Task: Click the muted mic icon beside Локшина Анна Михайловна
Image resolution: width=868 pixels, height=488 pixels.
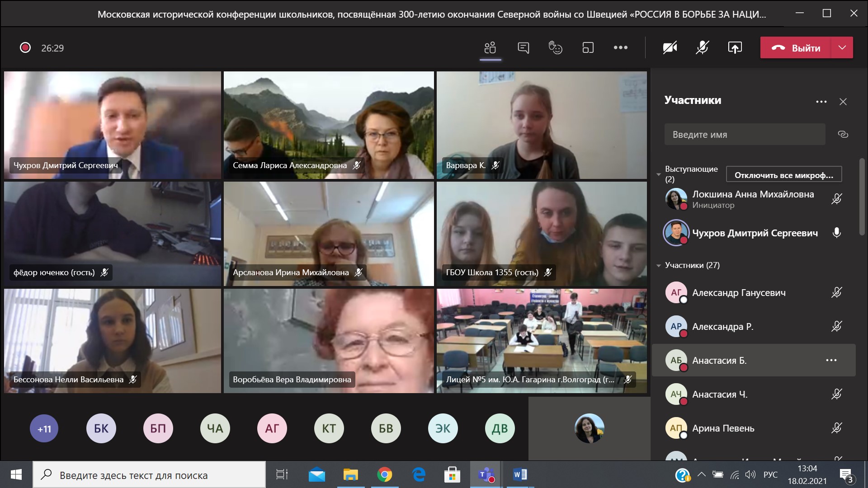Action: (x=837, y=199)
